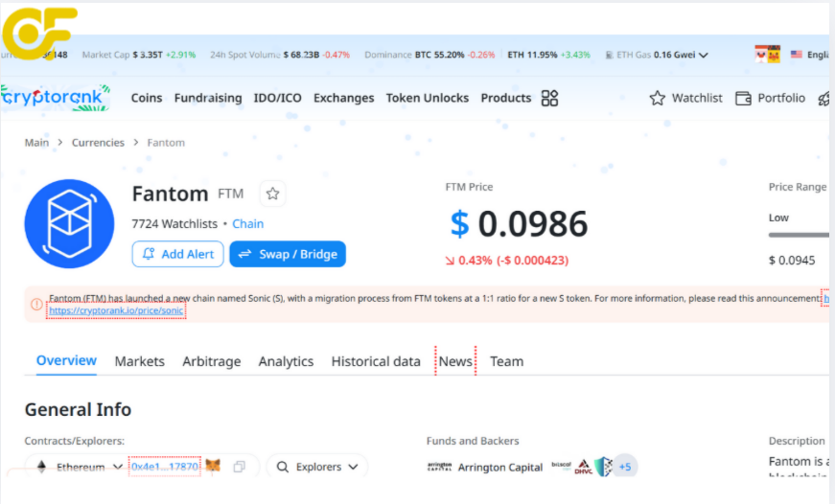Open the Products menu
The width and height of the screenshot is (835, 504).
[506, 98]
